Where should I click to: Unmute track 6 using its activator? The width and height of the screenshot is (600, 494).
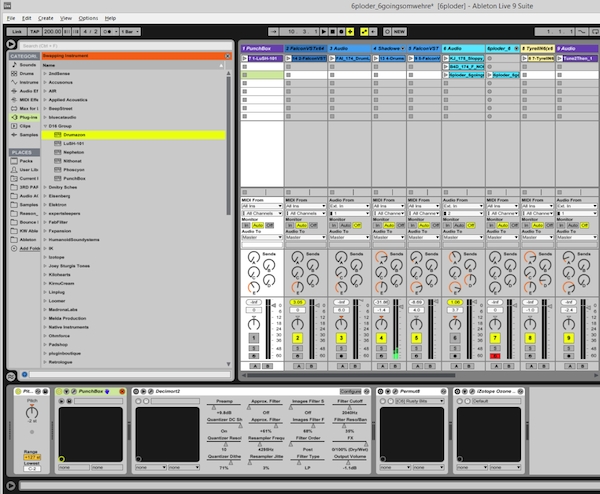point(455,338)
